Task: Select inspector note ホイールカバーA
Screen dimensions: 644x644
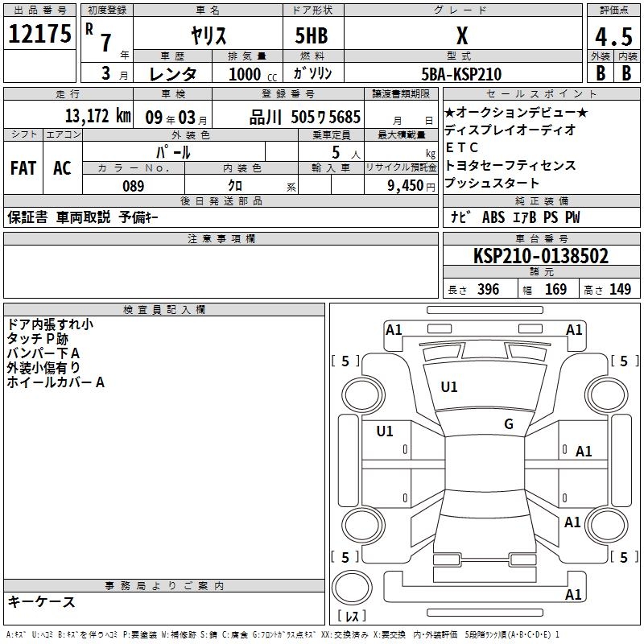Action: [x=56, y=382]
